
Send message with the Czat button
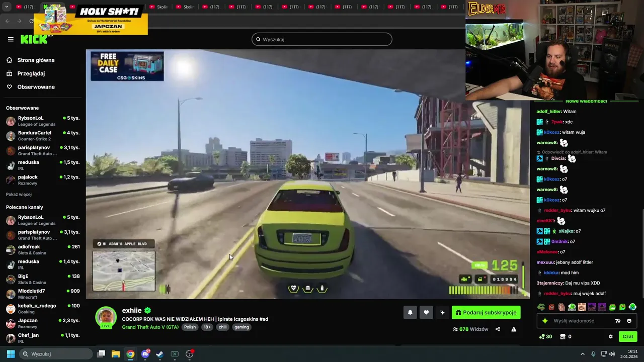(628, 337)
